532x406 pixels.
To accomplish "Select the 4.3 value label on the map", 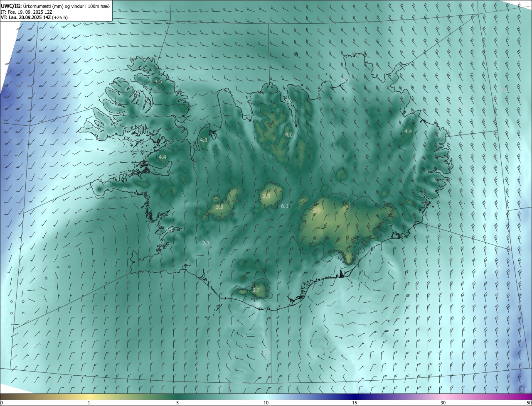I will (x=203, y=140).
